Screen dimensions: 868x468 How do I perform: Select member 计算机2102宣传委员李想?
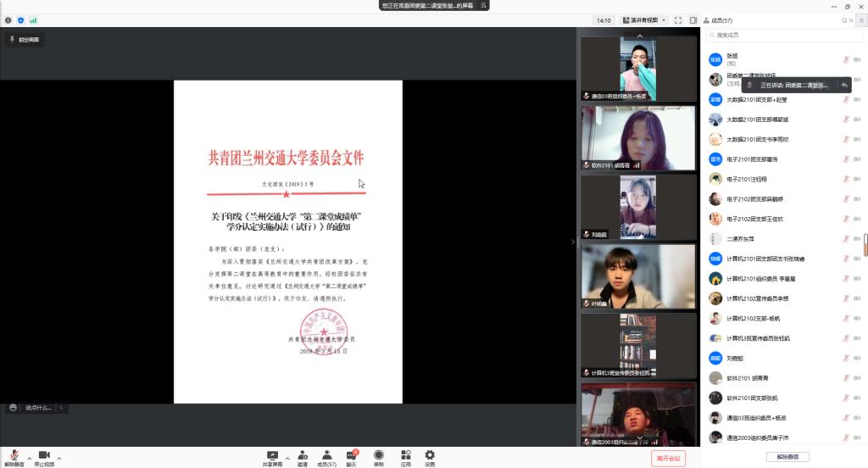pyautogui.click(x=783, y=298)
